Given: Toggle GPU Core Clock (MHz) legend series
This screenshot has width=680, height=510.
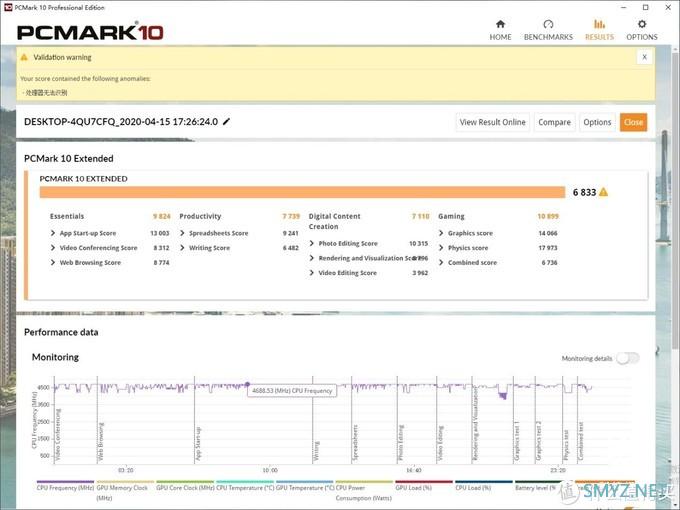Looking at the screenshot, I should pos(185,486).
